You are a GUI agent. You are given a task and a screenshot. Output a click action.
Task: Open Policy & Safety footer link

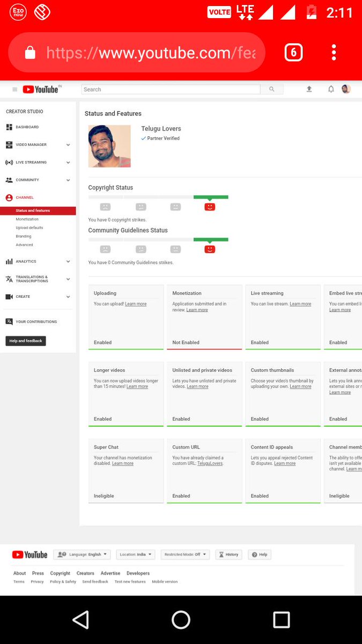(x=63, y=582)
